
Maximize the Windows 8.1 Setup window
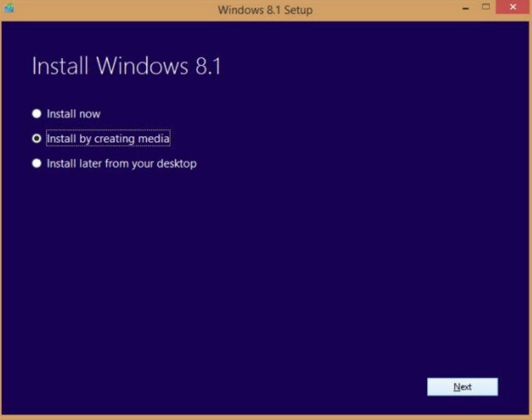click(486, 7)
